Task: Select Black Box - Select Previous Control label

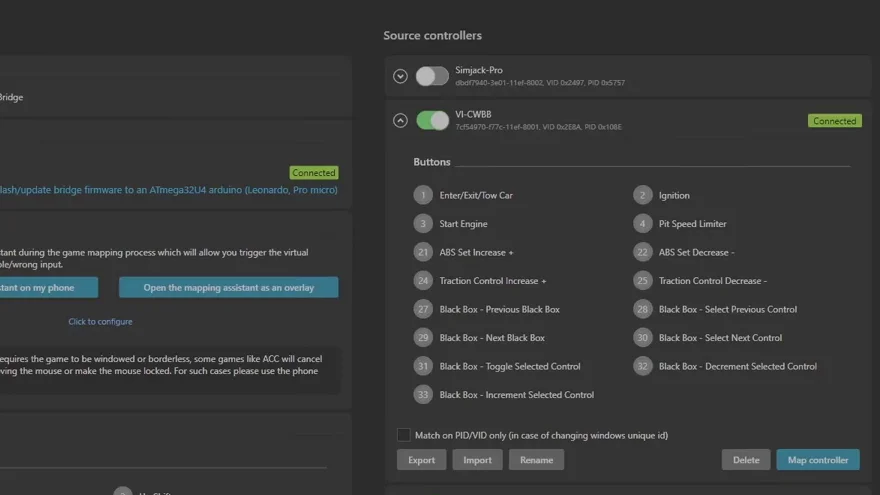Action: (x=728, y=309)
